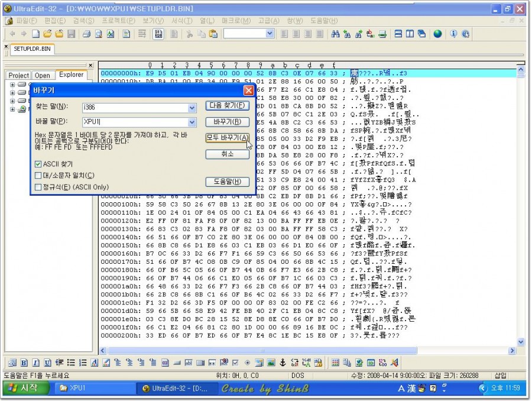Viewport: 532px width, 401px height.
Task: Open the 편집(E) menu
Action: tap(55, 21)
